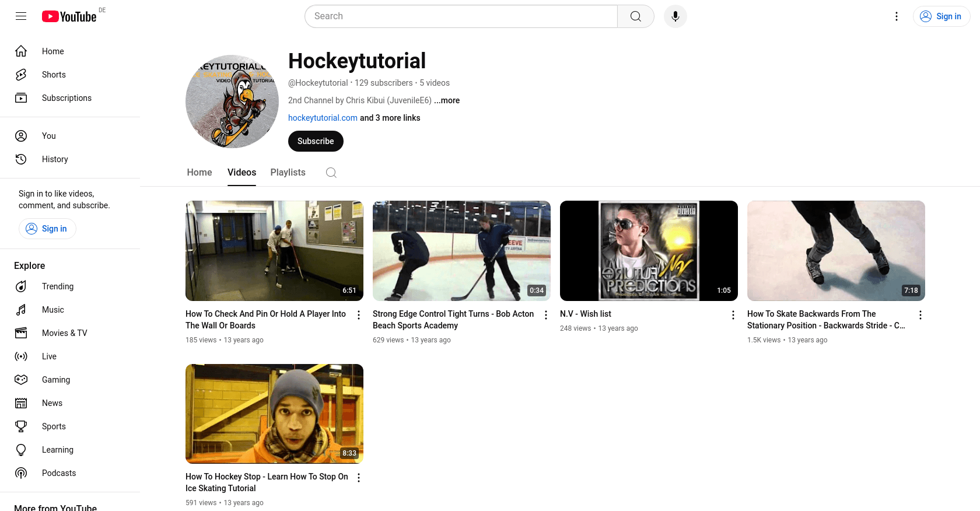980x511 pixels.
Task: Expand channel description with ...more
Action: 447,100
